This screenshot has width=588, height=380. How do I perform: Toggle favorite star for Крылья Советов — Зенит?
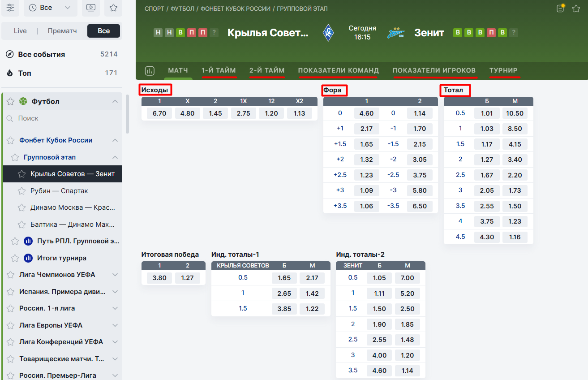coord(21,174)
